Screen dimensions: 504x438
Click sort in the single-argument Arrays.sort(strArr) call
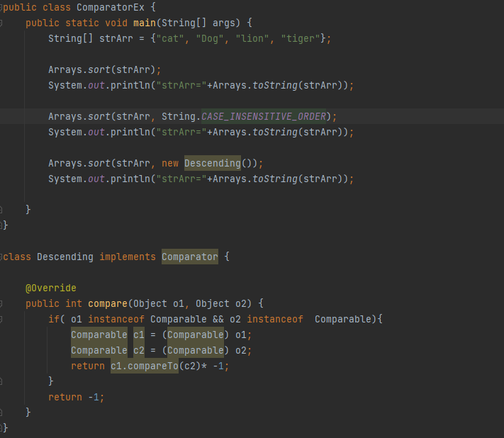[x=99, y=69]
